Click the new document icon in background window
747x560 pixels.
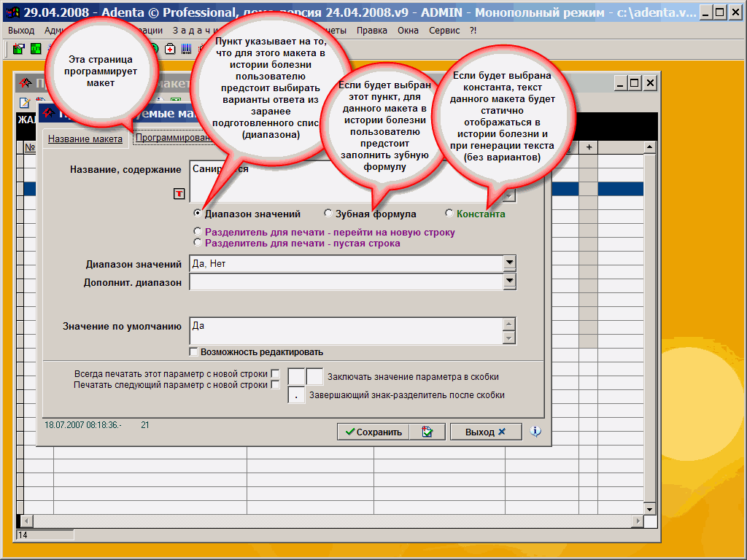coord(24,102)
